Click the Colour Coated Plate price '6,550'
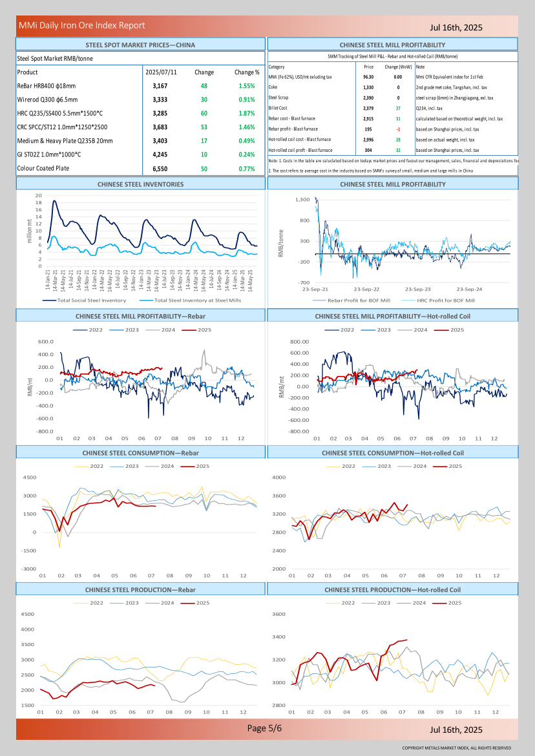This screenshot has height=756, width=535. 160,169
